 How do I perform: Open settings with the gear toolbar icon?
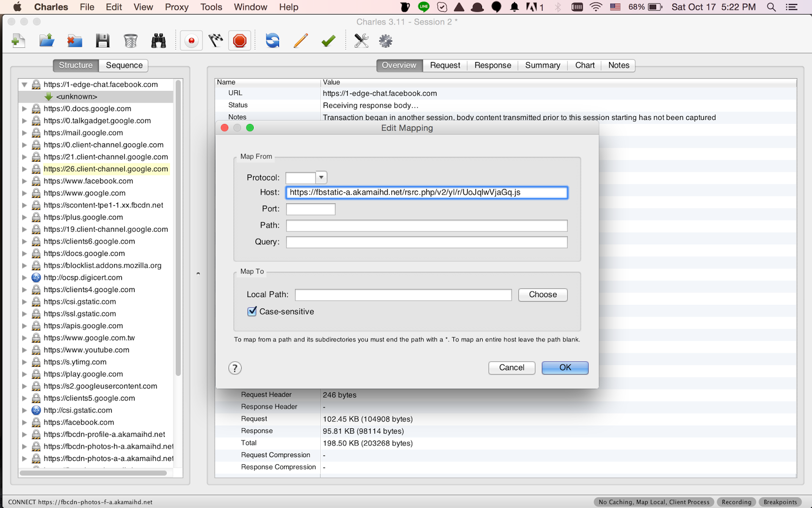386,41
